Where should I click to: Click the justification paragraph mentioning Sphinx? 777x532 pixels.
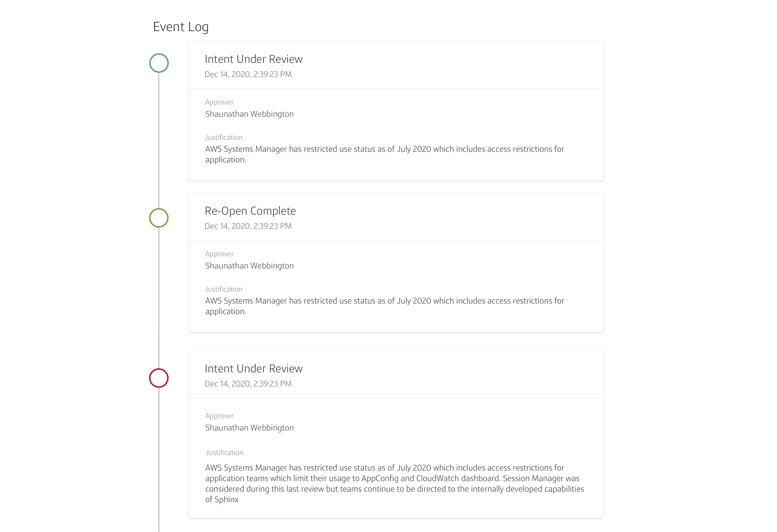(x=394, y=483)
